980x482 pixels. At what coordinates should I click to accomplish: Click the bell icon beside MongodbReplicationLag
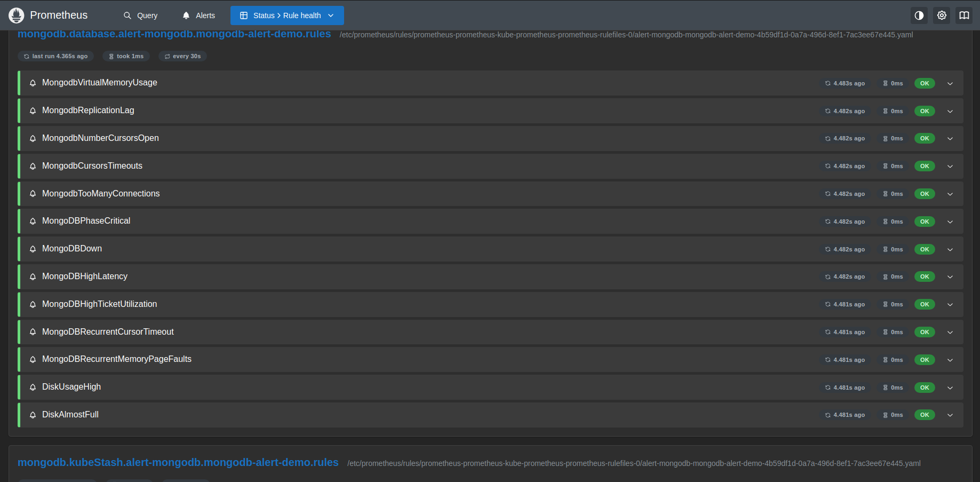point(33,111)
